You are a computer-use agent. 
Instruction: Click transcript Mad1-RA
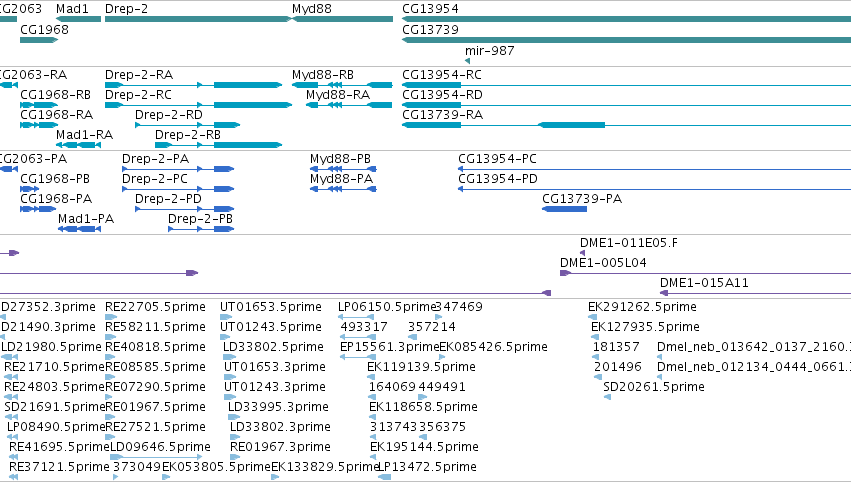[78, 145]
